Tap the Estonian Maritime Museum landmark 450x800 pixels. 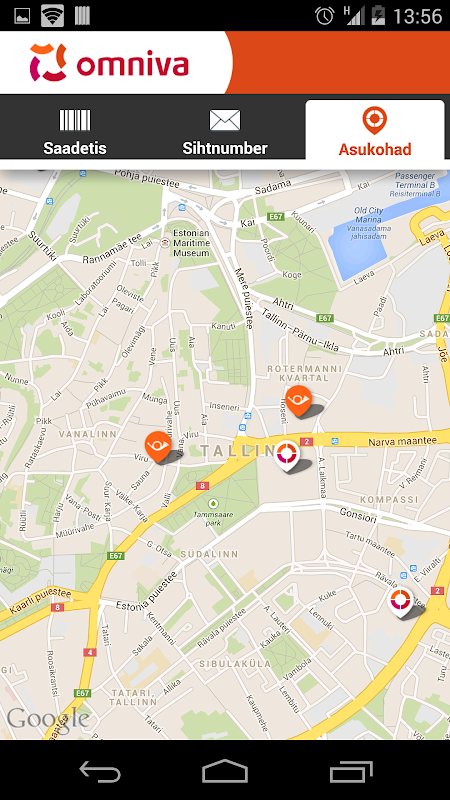point(191,242)
